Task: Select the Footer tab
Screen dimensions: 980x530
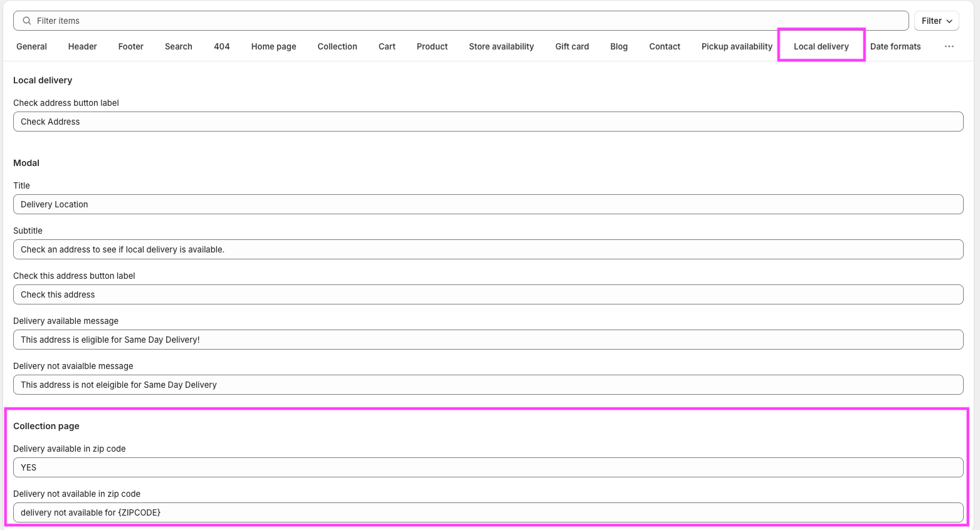Action: pyautogui.click(x=130, y=46)
